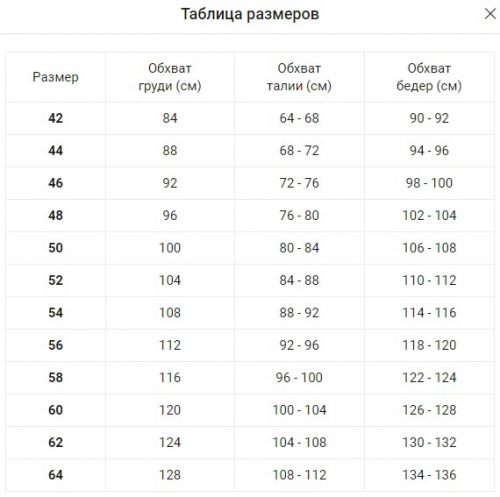Click the Обхват талии column header
This screenshot has height=497, width=500.
tap(299, 77)
